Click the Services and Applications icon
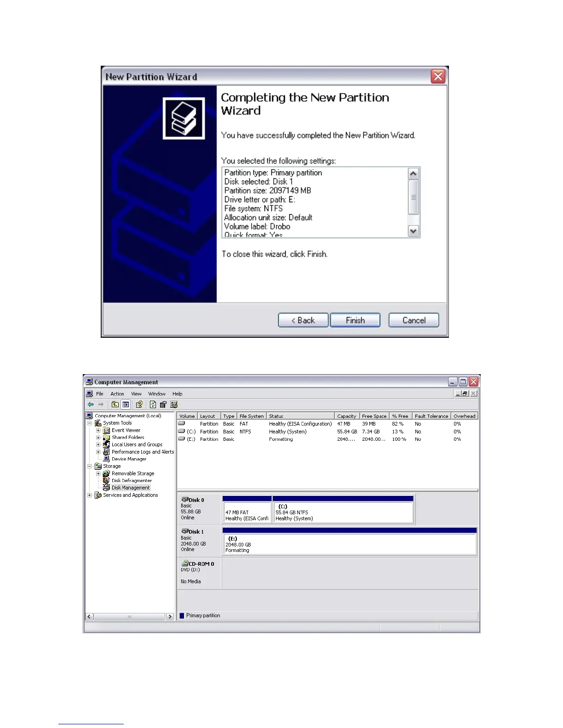 98,495
